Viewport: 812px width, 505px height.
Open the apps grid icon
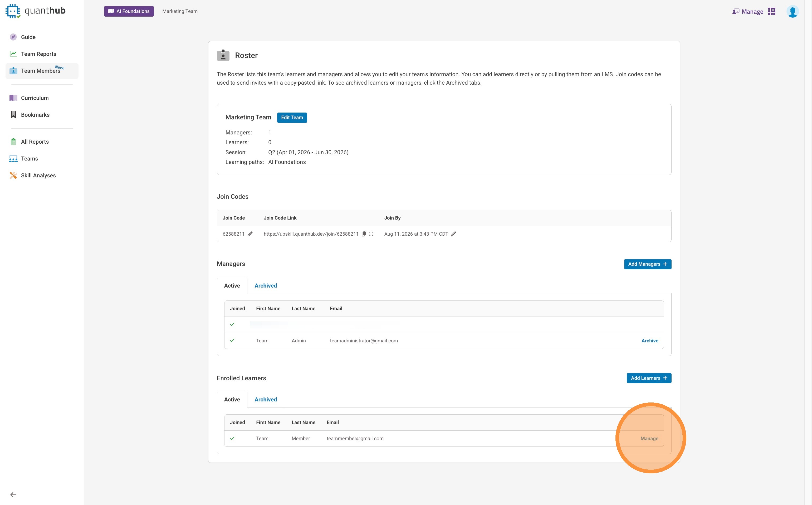(x=772, y=12)
